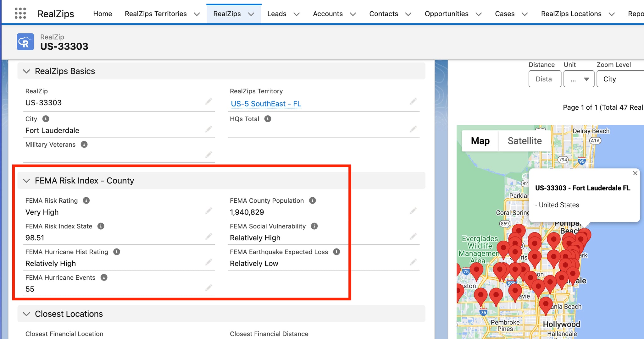
Task: Collapse the FEMA Risk Index - County section
Action: 26,181
